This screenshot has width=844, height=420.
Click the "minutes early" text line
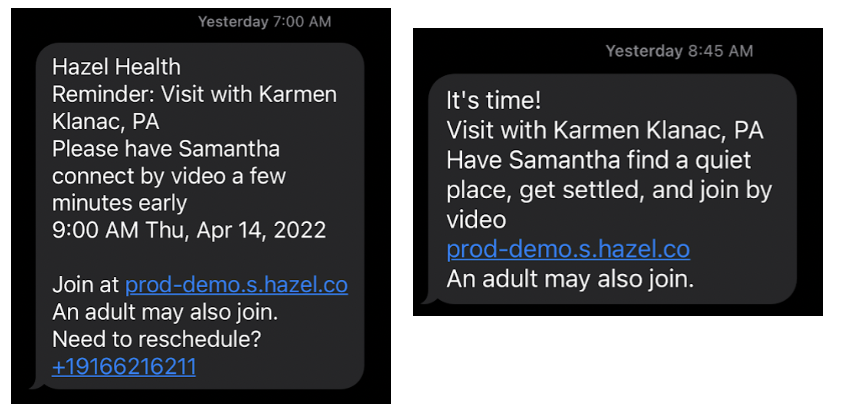tap(119, 203)
